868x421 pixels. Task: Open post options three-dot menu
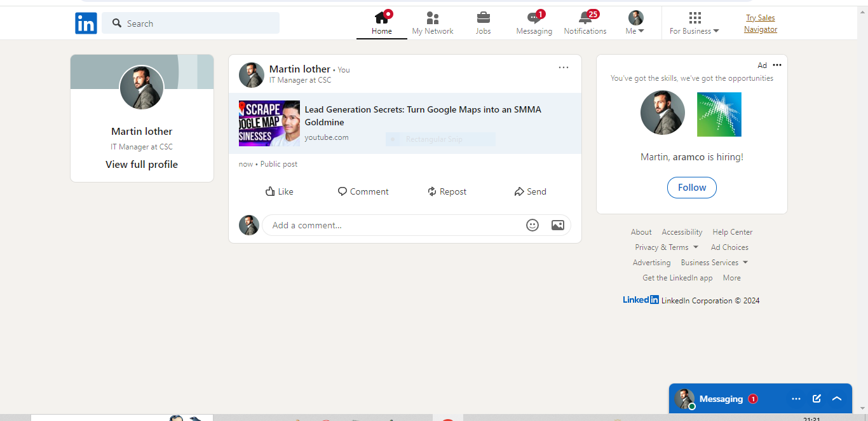pos(564,67)
